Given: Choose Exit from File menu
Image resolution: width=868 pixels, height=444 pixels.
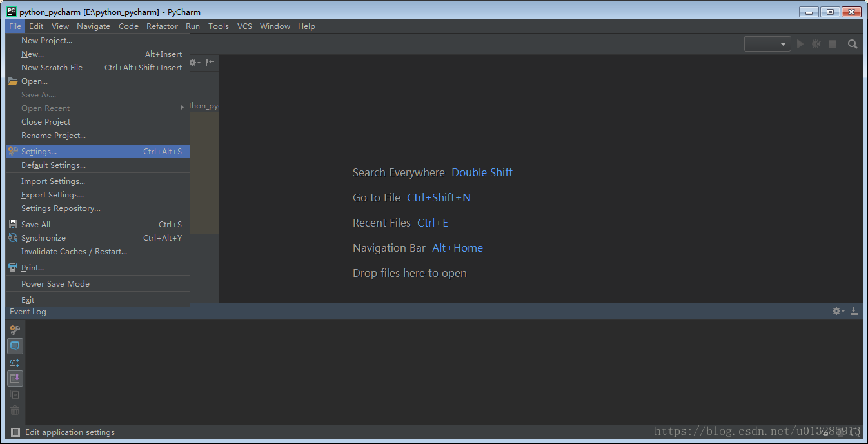Looking at the screenshot, I should tap(97, 299).
